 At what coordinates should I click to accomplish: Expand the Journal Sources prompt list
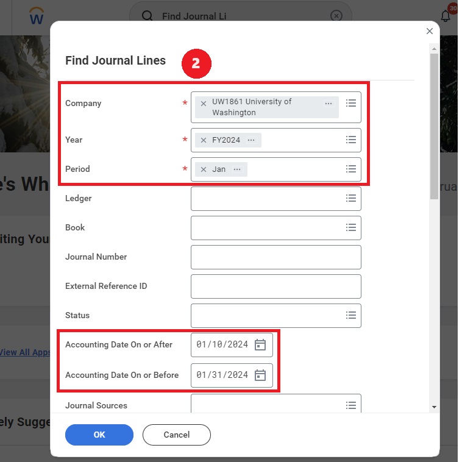[350, 405]
